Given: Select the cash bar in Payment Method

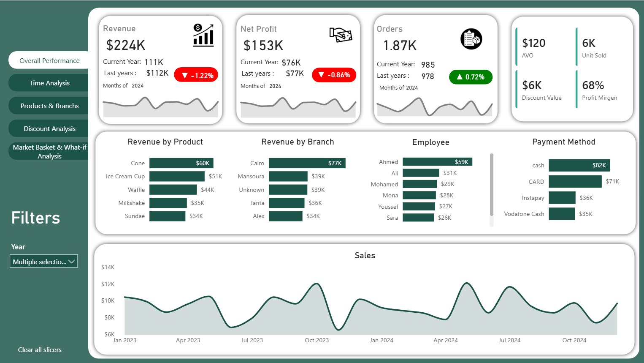Looking at the screenshot, I should click(x=579, y=165).
